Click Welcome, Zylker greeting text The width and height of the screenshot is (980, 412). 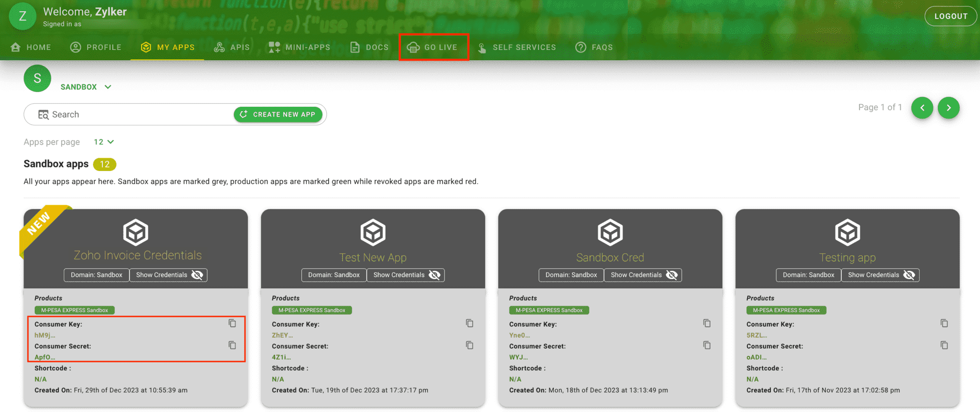(85, 12)
